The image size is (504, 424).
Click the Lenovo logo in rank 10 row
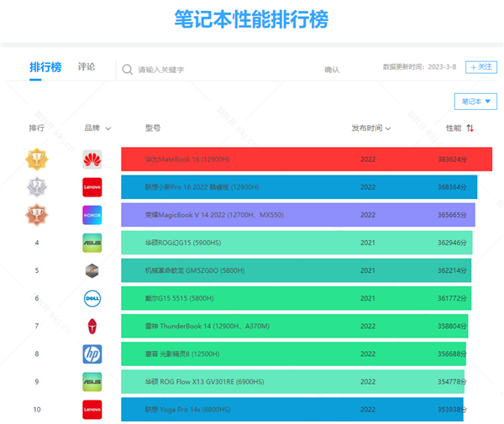92,409
